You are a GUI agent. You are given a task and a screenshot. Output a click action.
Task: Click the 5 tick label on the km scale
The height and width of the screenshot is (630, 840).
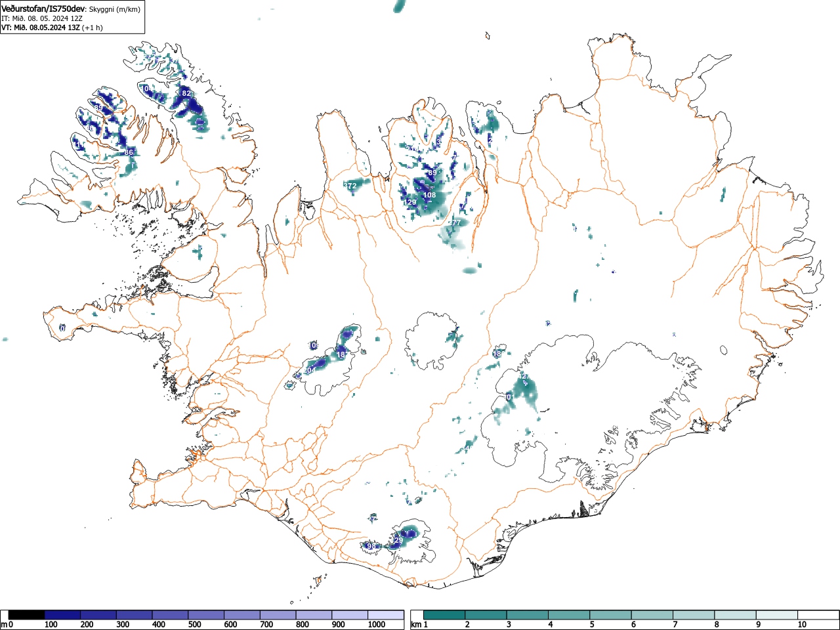tap(592, 625)
